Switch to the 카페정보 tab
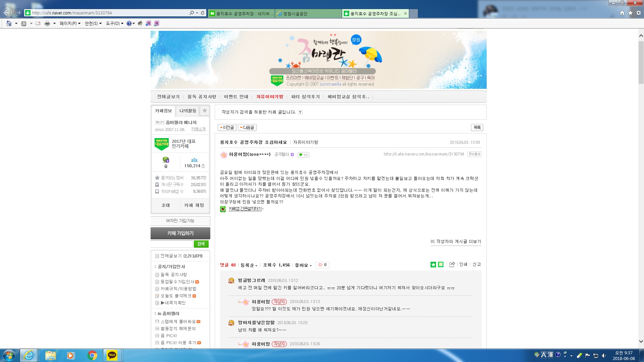Viewport: 644px width, 362px height. pos(163,111)
